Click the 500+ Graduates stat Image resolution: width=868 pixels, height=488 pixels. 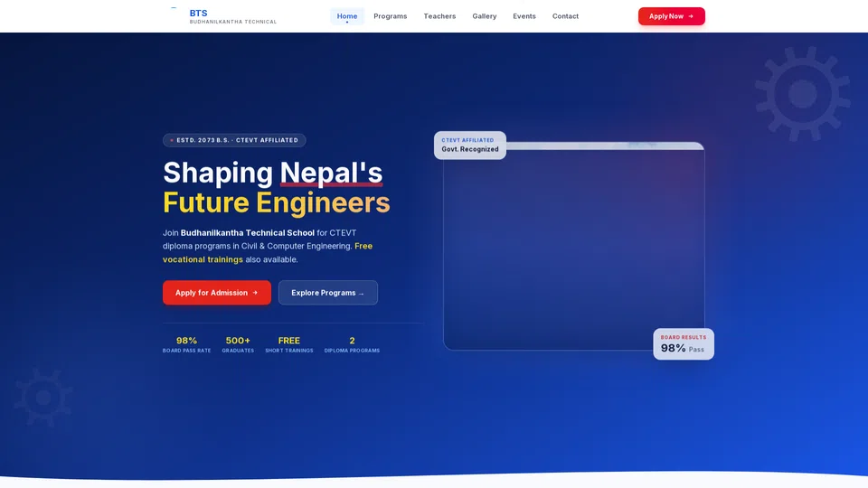[238, 344]
